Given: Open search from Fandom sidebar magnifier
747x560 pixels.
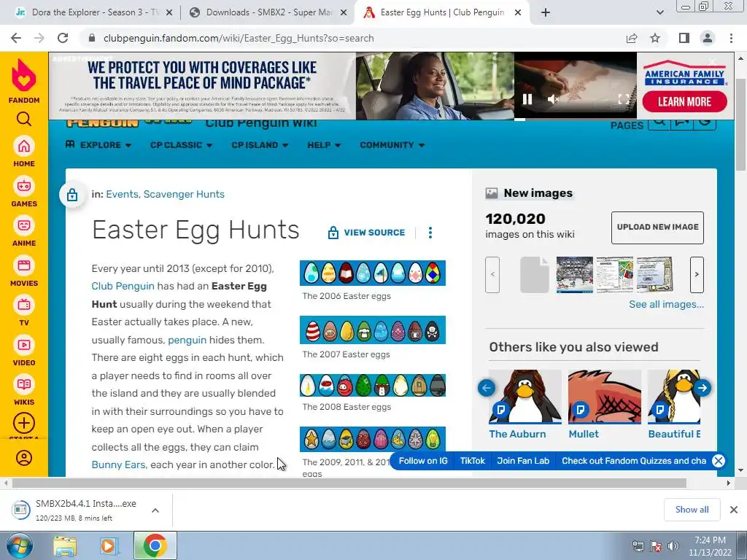Looking at the screenshot, I should tap(24, 119).
